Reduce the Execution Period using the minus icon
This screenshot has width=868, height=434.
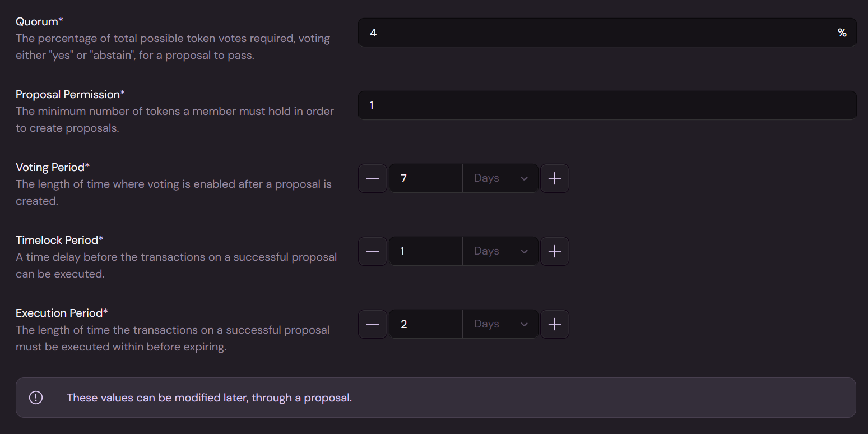point(373,324)
